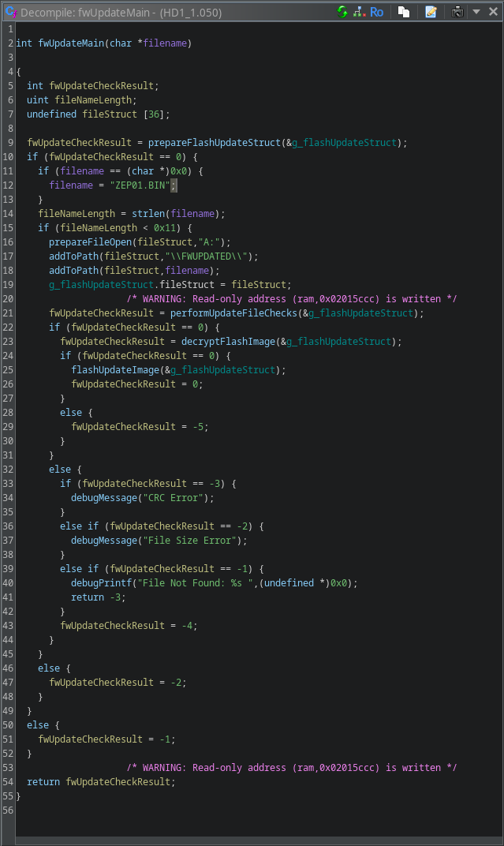This screenshot has width=504, height=846.
Task: Click the Copy icon in toolbar
Action: 403,12
